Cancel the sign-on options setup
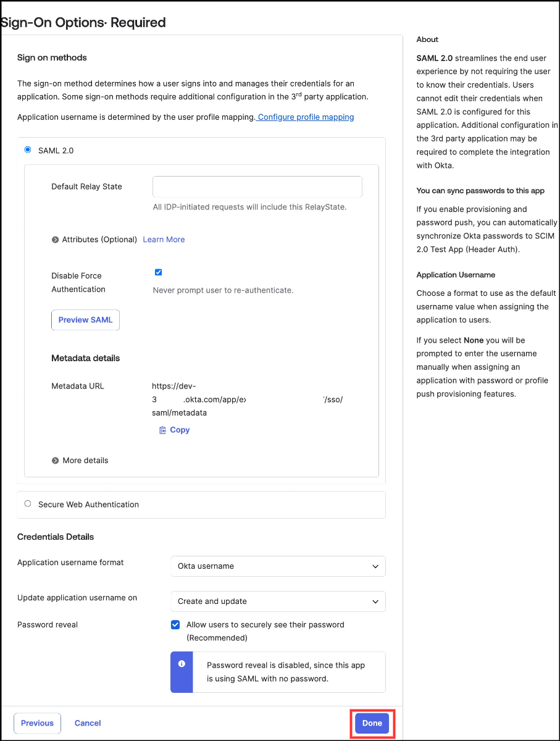The image size is (560, 741). (88, 723)
